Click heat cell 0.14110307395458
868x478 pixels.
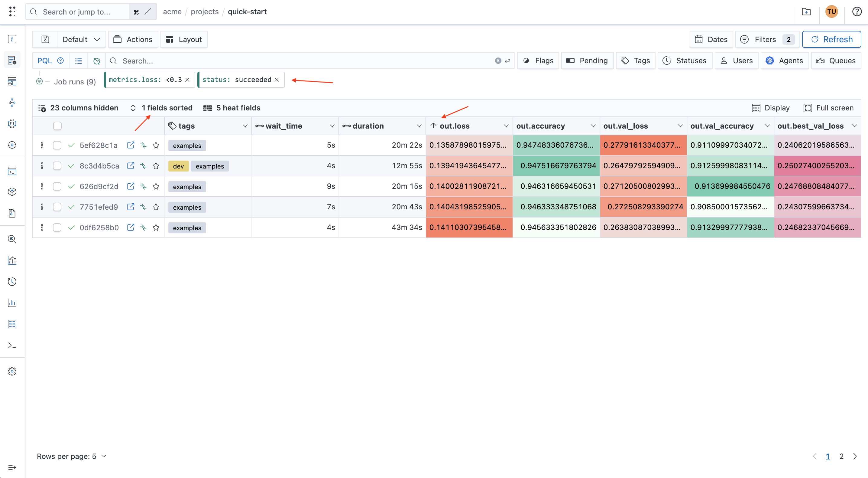coord(469,228)
